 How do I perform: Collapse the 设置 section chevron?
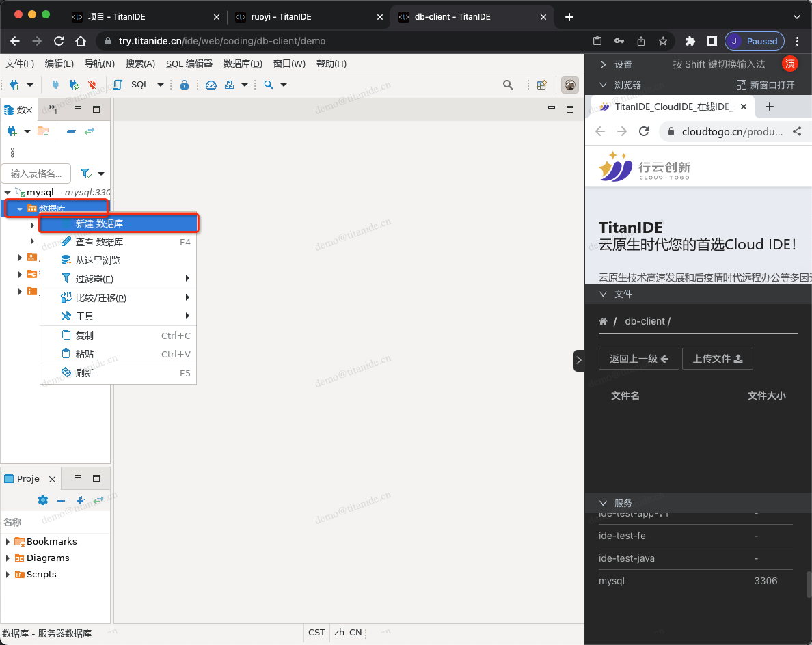(603, 64)
